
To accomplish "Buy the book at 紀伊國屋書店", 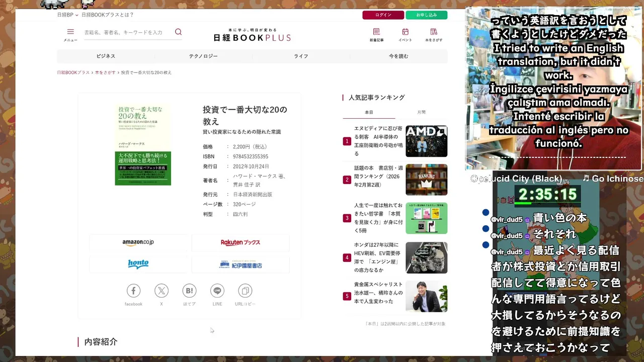I will [x=240, y=264].
